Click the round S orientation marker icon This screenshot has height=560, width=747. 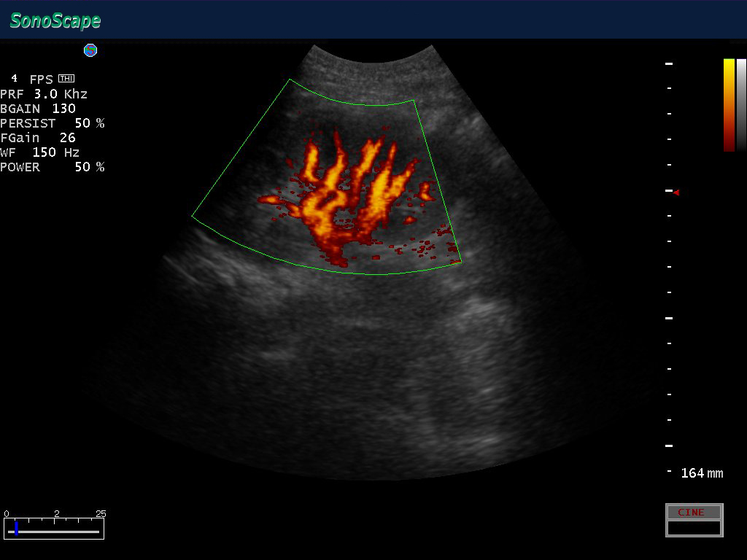(x=90, y=50)
